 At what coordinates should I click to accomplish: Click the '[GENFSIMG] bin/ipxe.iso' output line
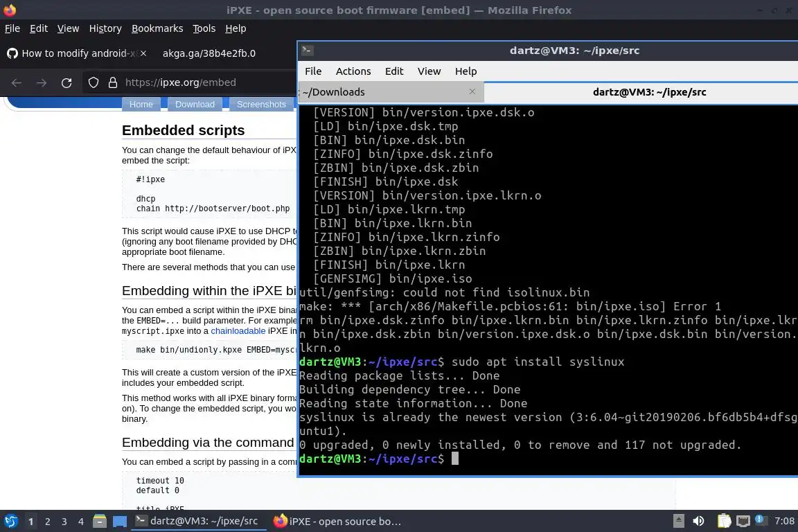click(392, 279)
